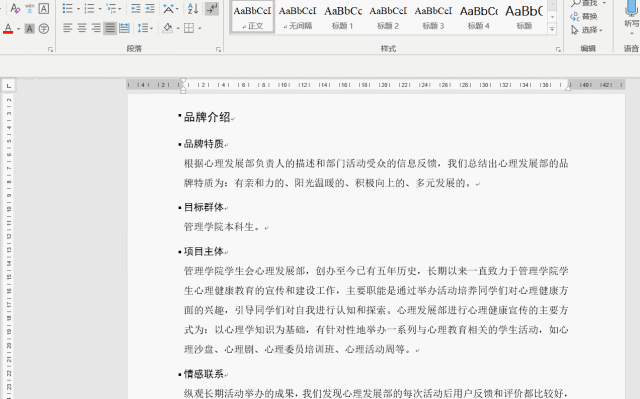Apply Distributed alignment
The width and height of the screenshot is (640, 399).
tap(124, 28)
